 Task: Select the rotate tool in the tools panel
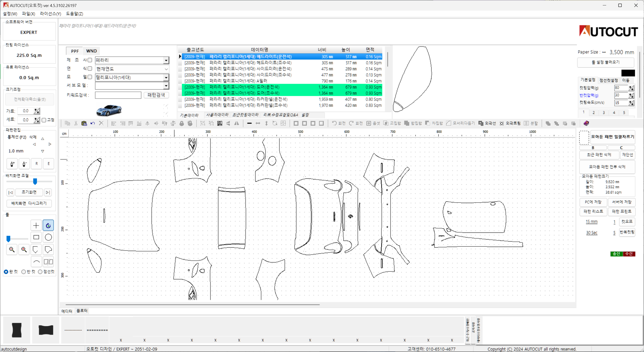pyautogui.click(x=48, y=226)
